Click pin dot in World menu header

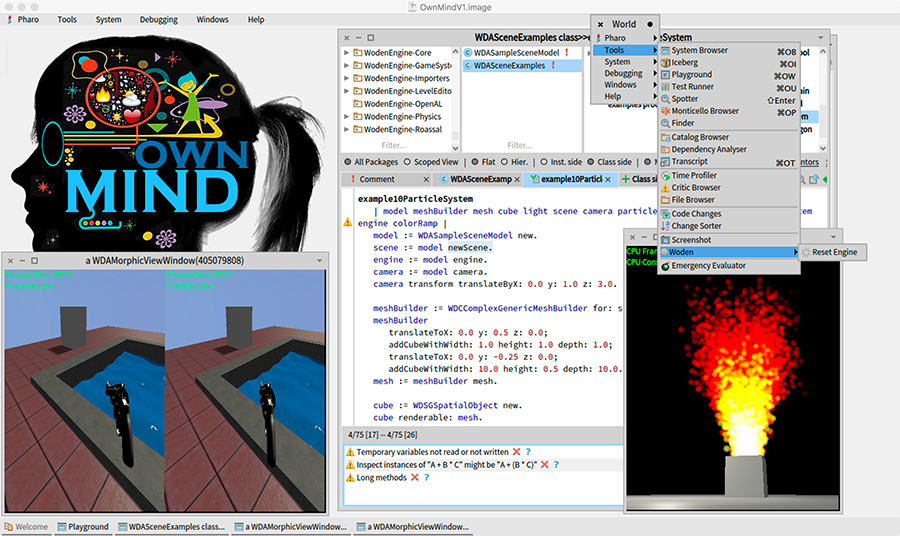point(650,24)
